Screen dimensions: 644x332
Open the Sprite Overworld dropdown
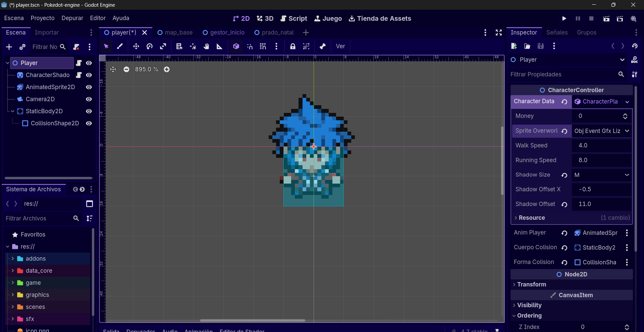click(x=602, y=131)
